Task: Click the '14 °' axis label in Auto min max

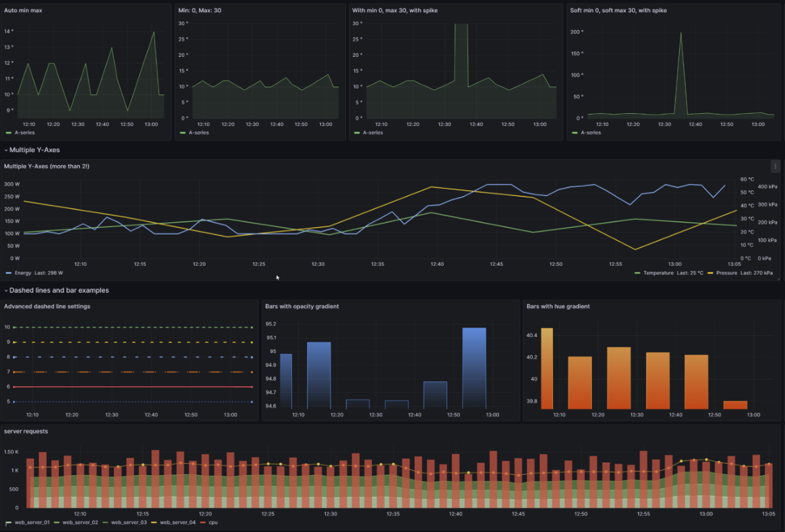Action: (8, 31)
